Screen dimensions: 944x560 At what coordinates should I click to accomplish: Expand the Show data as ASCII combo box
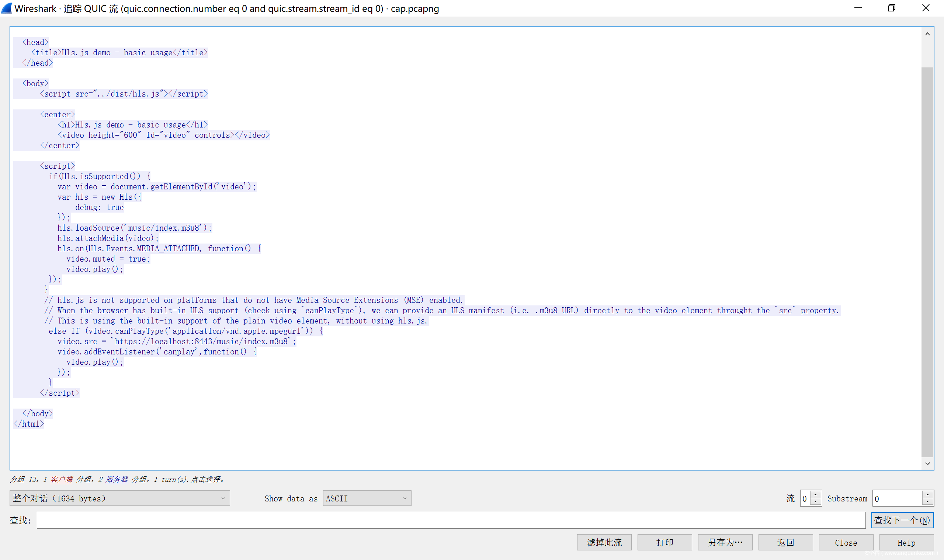tap(367, 498)
